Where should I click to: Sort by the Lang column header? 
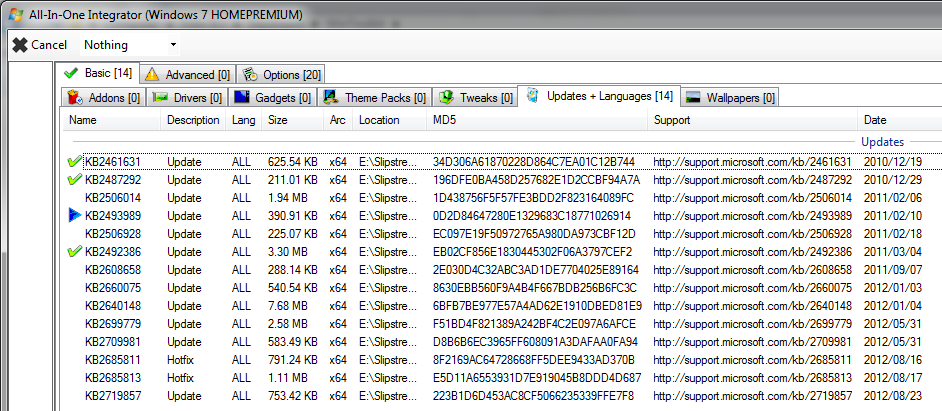tap(244, 120)
